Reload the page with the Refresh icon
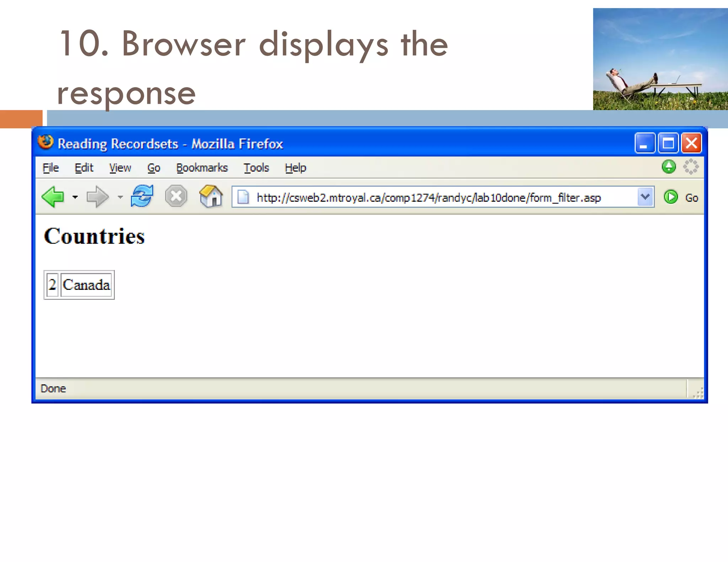728x562 pixels. 142,196
